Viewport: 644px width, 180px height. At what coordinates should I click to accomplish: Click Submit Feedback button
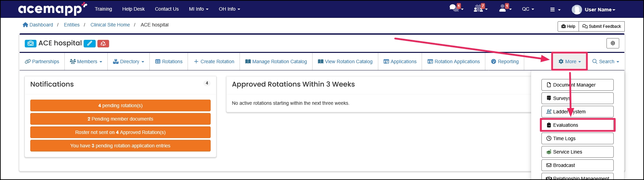point(602,26)
